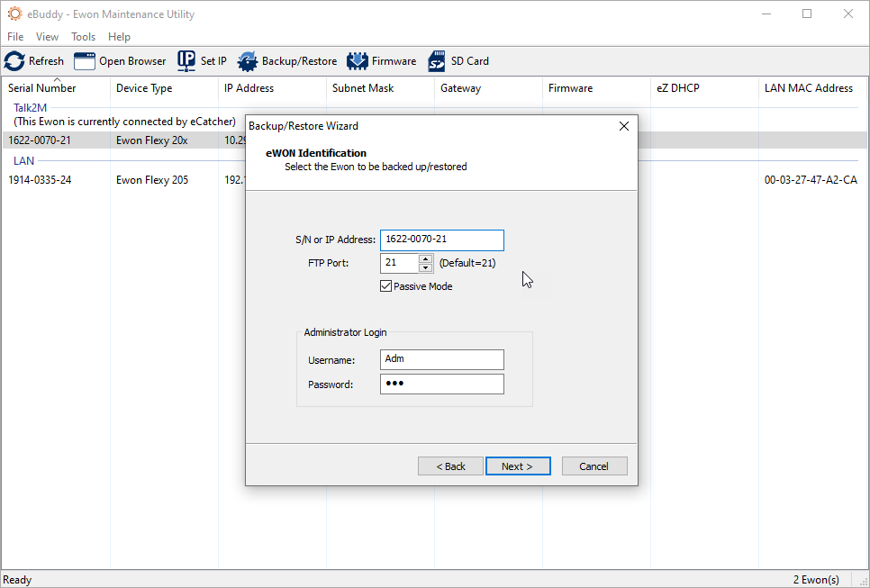The height and width of the screenshot is (588, 870).
Task: Click the Firmware toolbar icon
Action: tap(358, 61)
